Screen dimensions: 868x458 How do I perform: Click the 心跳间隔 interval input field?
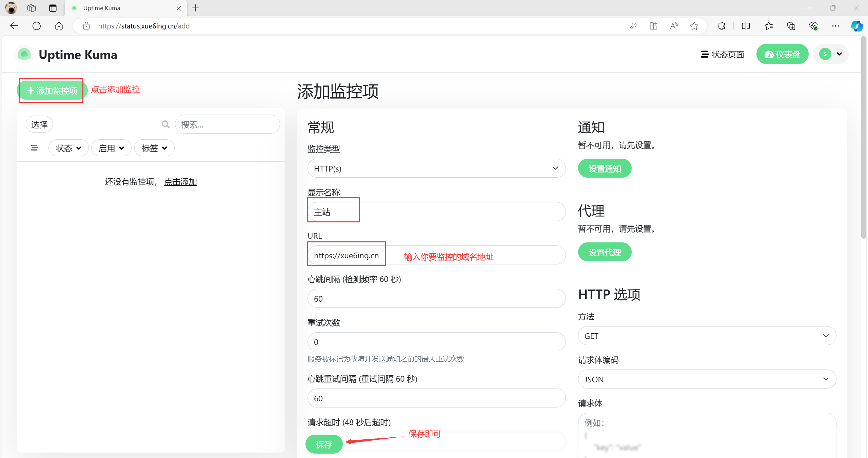[436, 298]
